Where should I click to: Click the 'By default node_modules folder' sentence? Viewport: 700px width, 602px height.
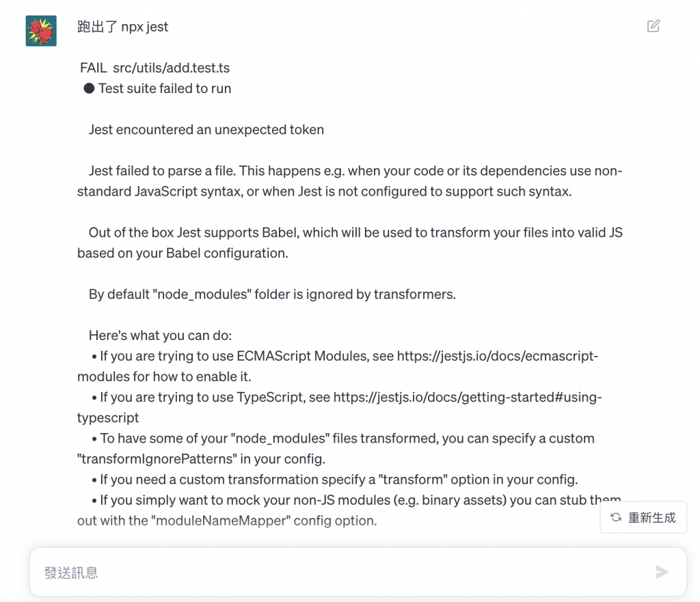coord(272,294)
